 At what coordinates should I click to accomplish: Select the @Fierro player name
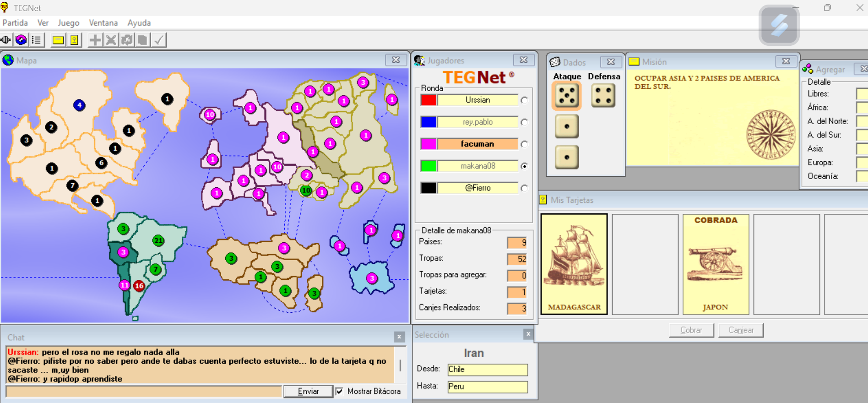[477, 188]
